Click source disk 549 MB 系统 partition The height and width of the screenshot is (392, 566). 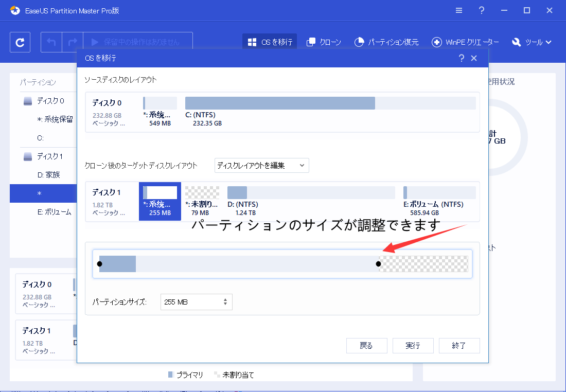[x=160, y=112]
